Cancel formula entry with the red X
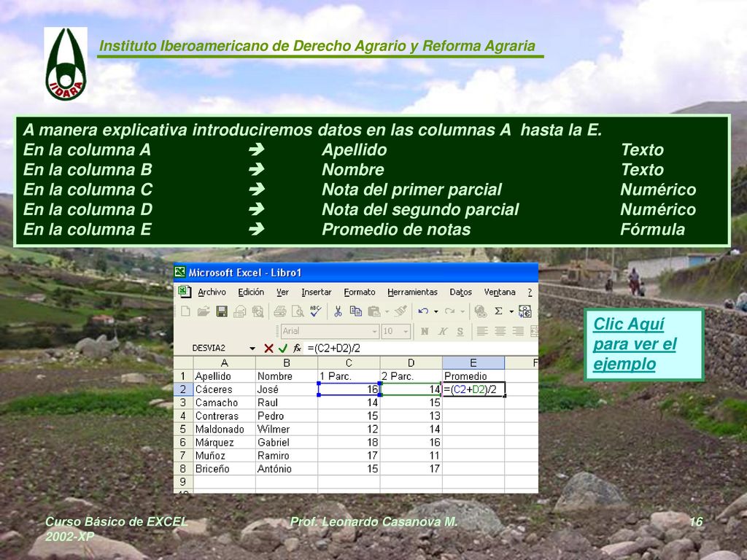Viewport: 747px width, 560px height. coord(268,349)
